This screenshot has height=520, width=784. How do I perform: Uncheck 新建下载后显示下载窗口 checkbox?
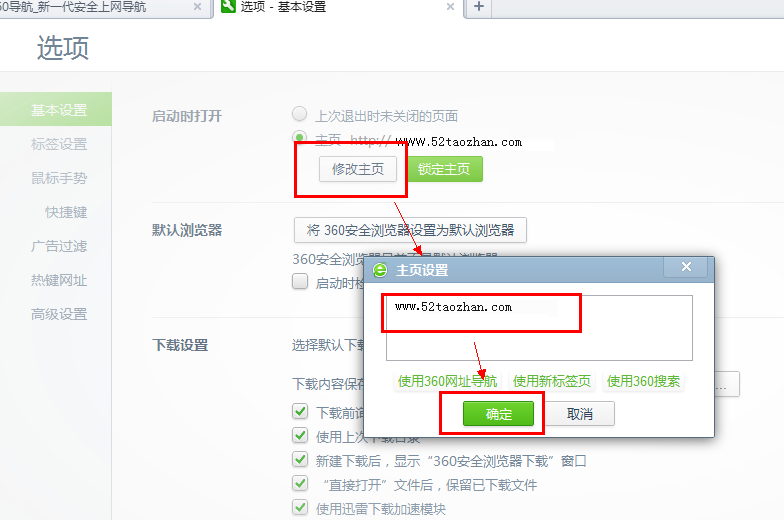click(x=300, y=459)
